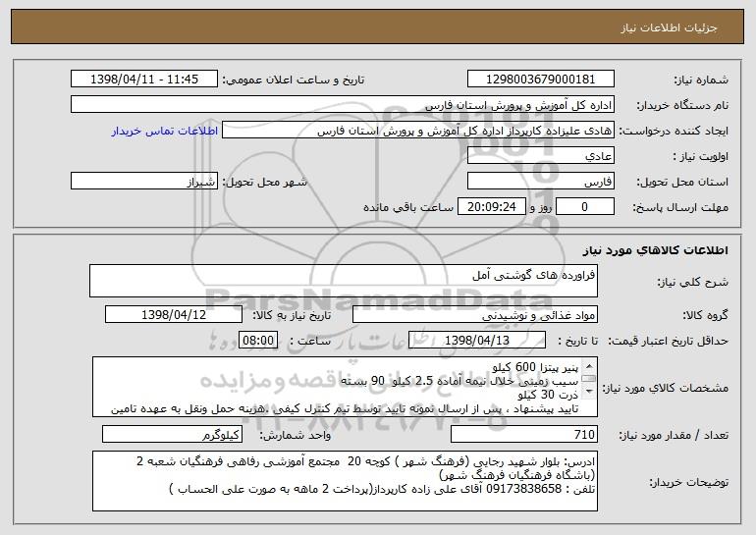756x535 pixels.
Task: Click the price validity date 1398/04/13
Action: click(477, 341)
